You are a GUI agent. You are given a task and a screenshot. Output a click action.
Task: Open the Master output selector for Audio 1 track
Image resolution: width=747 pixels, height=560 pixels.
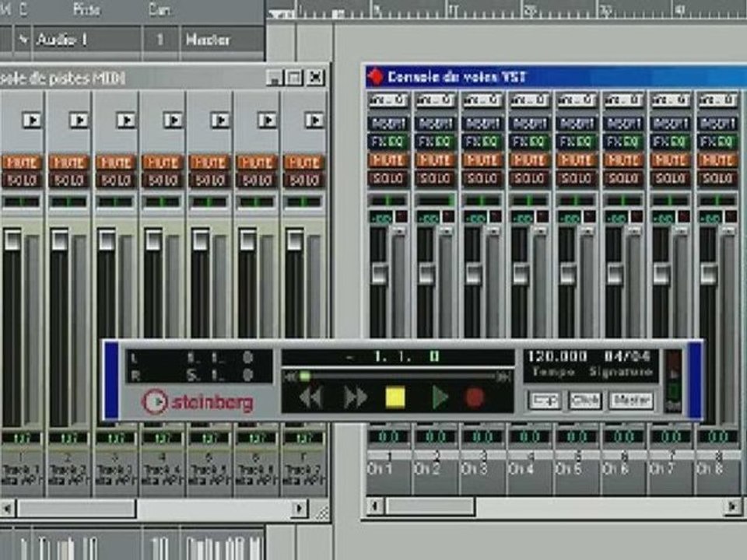click(222, 40)
